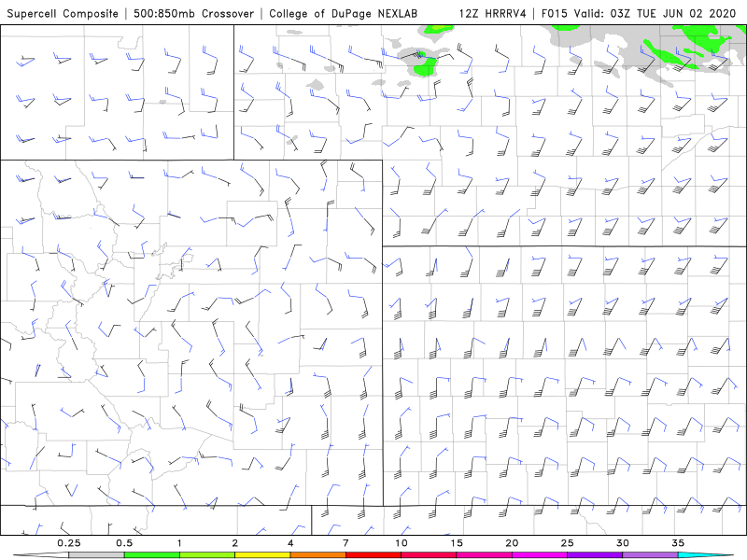The width and height of the screenshot is (747, 560).
Task: Select the orange 4–7 legend swatch
Action: pos(317,555)
